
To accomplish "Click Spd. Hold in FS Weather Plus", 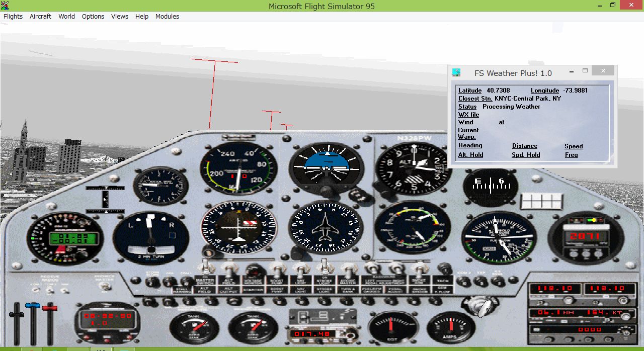I will (x=526, y=155).
